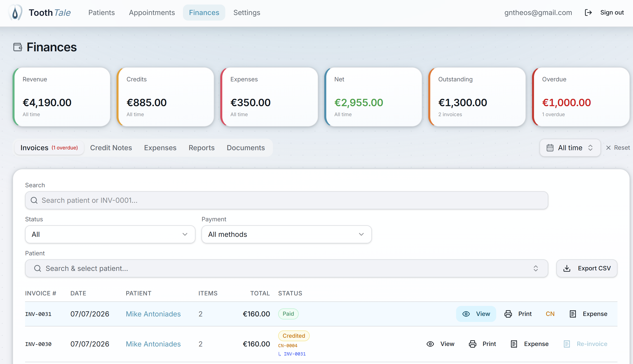633x364 pixels.
Task: Click the calendar icon in date range selector
Action: coord(550,148)
